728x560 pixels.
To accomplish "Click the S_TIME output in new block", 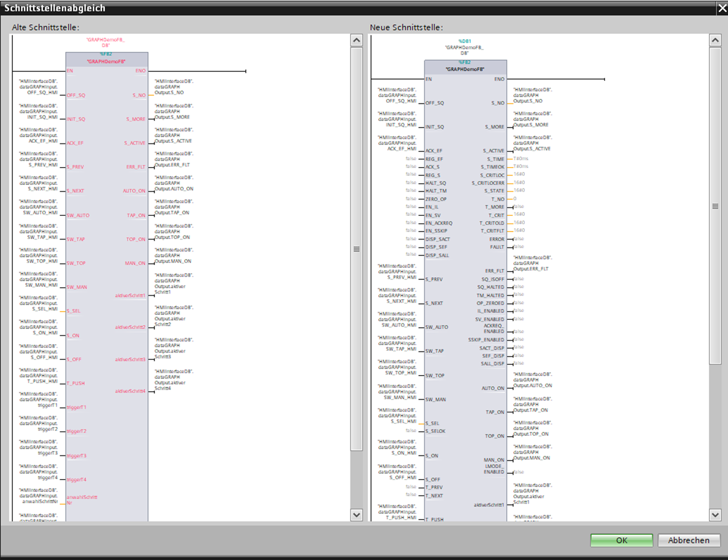I will 496,159.
